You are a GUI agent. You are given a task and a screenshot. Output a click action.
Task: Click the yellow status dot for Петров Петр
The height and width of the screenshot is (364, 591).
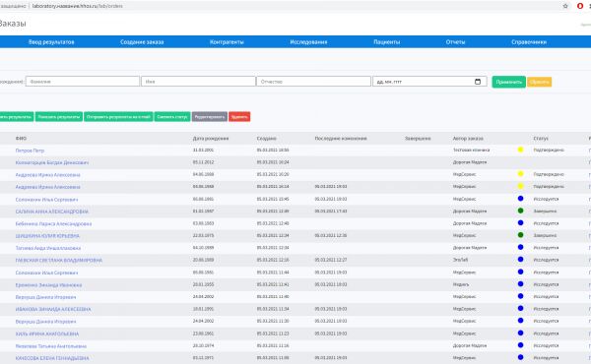click(x=520, y=150)
